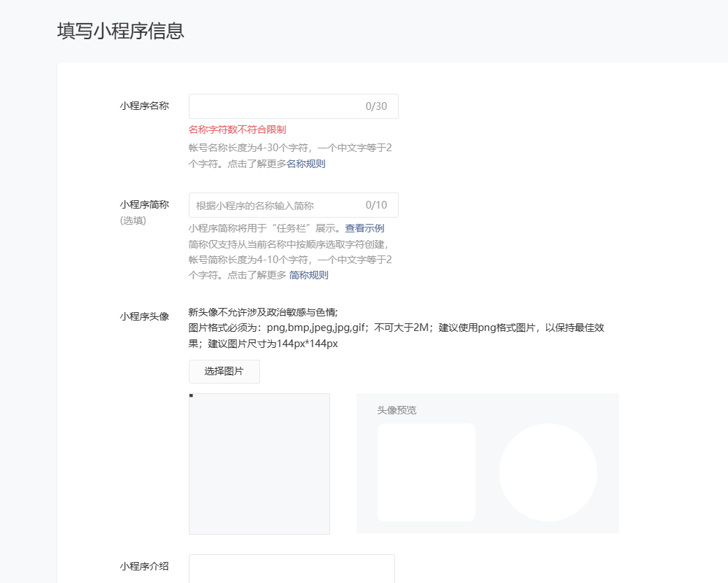Select the rounded square avatar preview
Viewport: 728px width, 583px height.
pos(426,472)
